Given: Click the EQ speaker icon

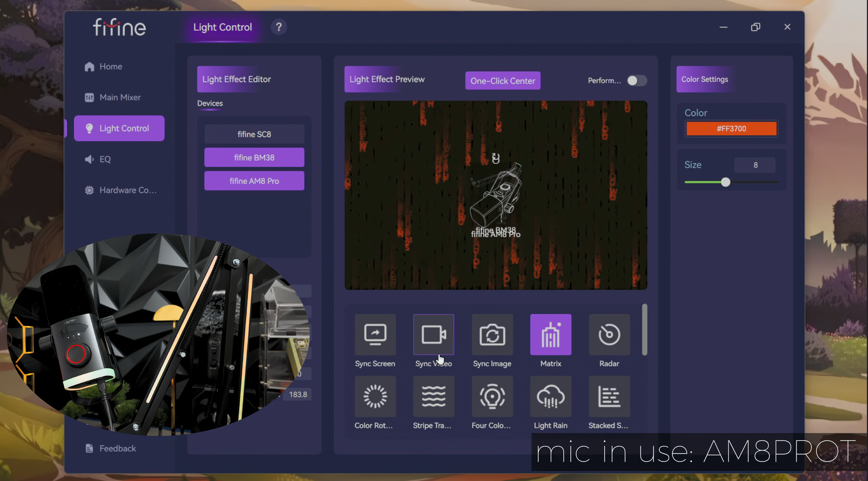Looking at the screenshot, I should (89, 159).
